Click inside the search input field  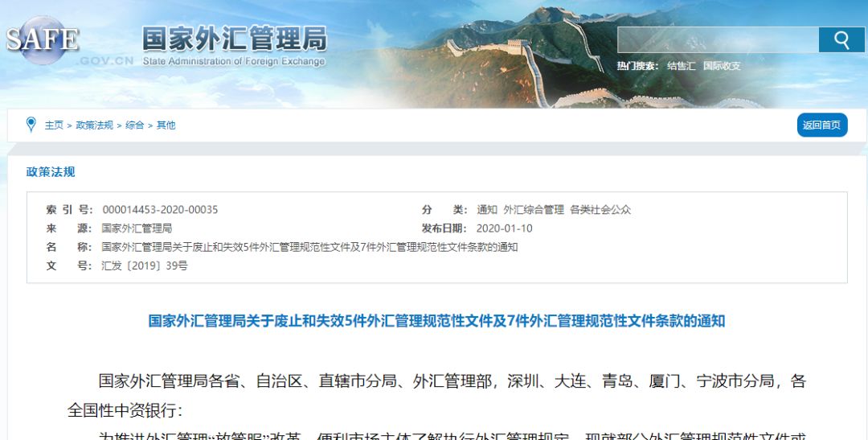[x=718, y=40]
